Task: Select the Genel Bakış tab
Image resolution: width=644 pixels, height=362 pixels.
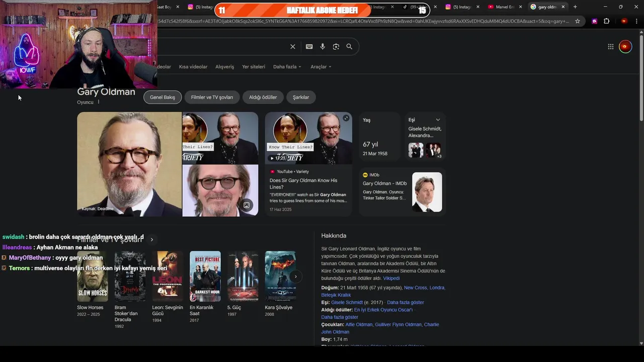Action: (163, 97)
